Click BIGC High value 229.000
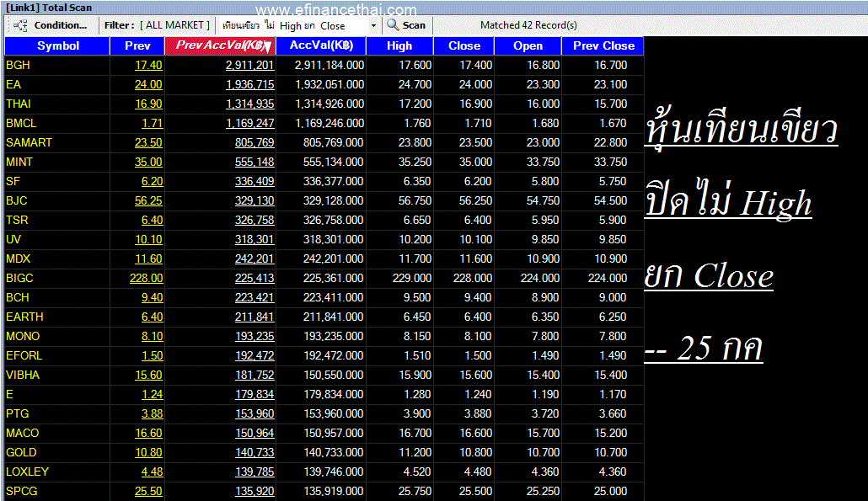Viewport: 868px width, 501px height. click(412, 278)
